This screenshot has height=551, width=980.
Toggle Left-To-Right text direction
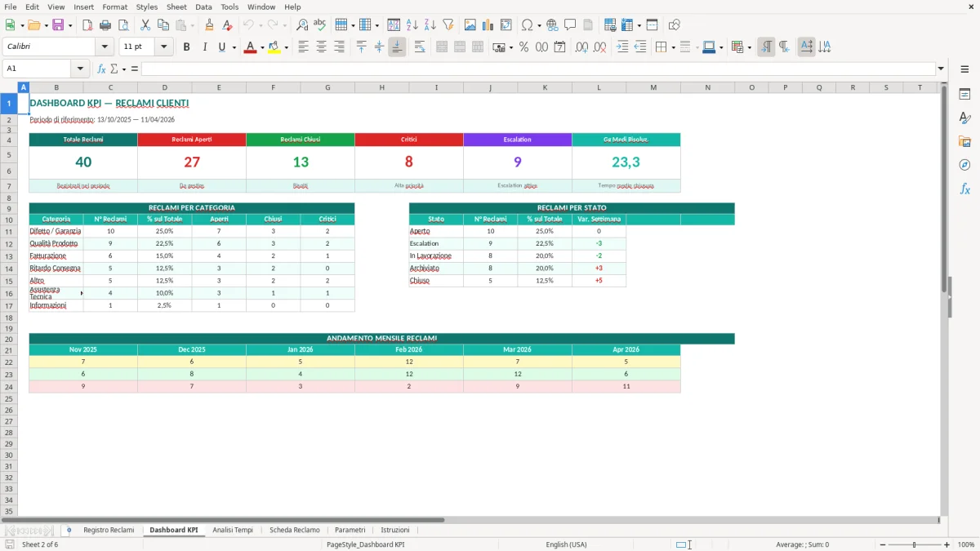pos(766,47)
